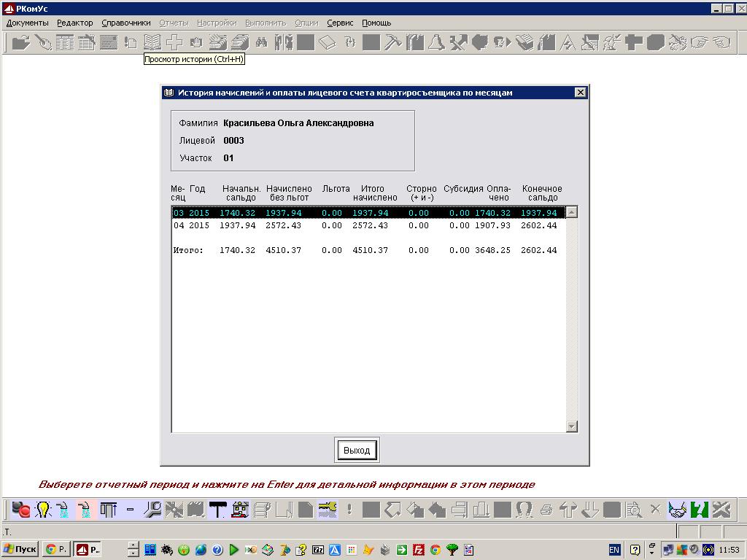
Task: Click the list scrollbar down arrow
Action: pyautogui.click(x=571, y=427)
